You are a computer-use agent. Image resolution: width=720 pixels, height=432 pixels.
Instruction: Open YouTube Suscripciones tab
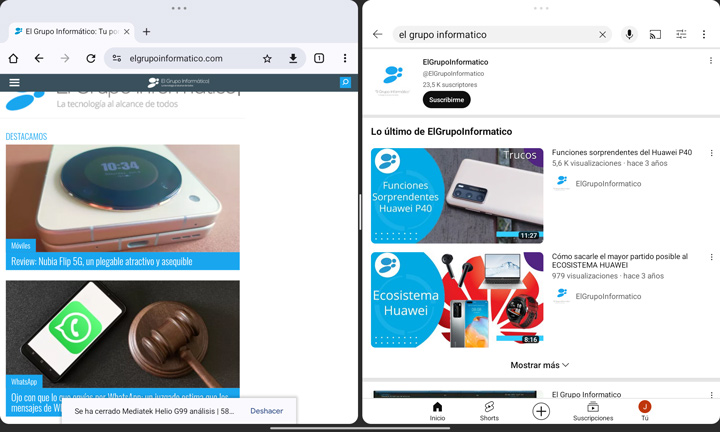tap(593, 411)
